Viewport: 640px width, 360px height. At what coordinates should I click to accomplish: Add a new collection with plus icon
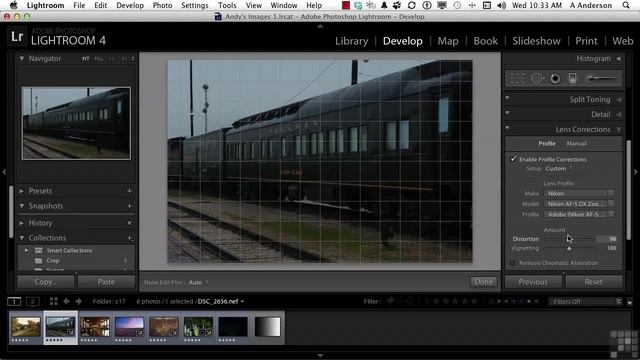point(129,238)
